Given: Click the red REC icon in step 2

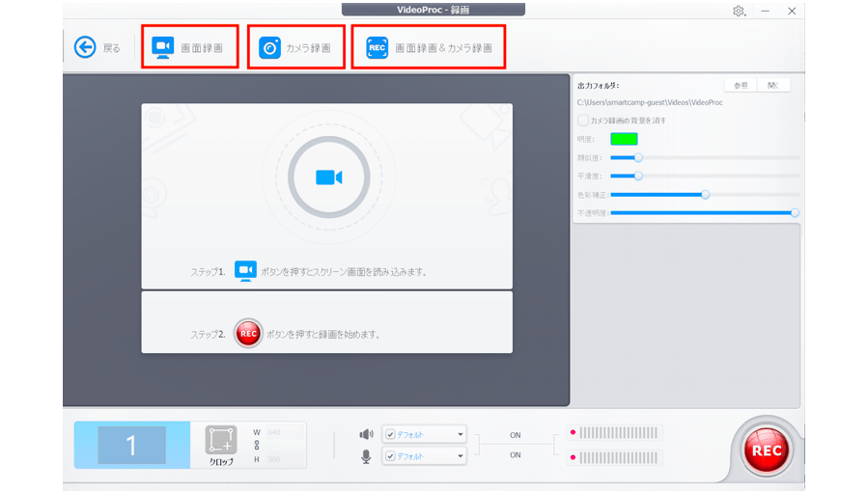Looking at the screenshot, I should [248, 334].
